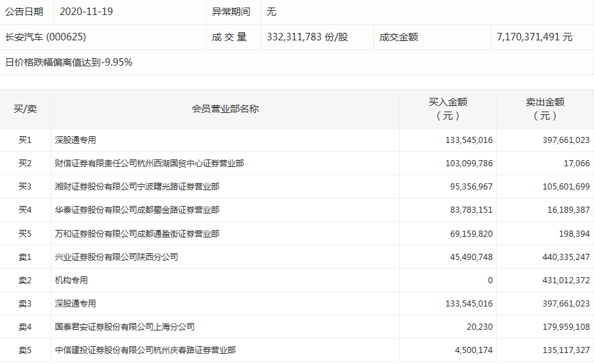Select 华泰证券股份有限公司成都蜀金路证券营业部

137,210
